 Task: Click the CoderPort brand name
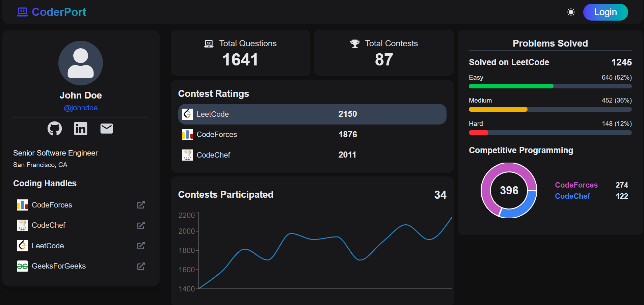click(x=59, y=12)
